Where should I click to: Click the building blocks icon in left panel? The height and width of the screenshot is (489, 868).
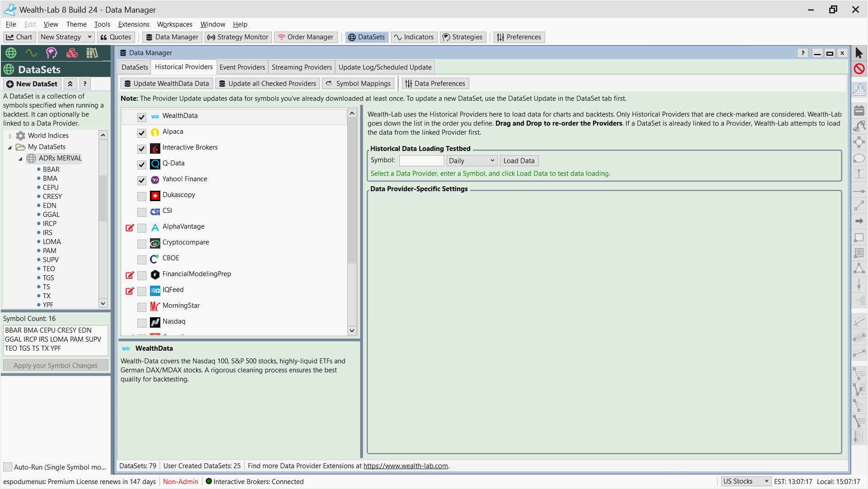[x=72, y=53]
